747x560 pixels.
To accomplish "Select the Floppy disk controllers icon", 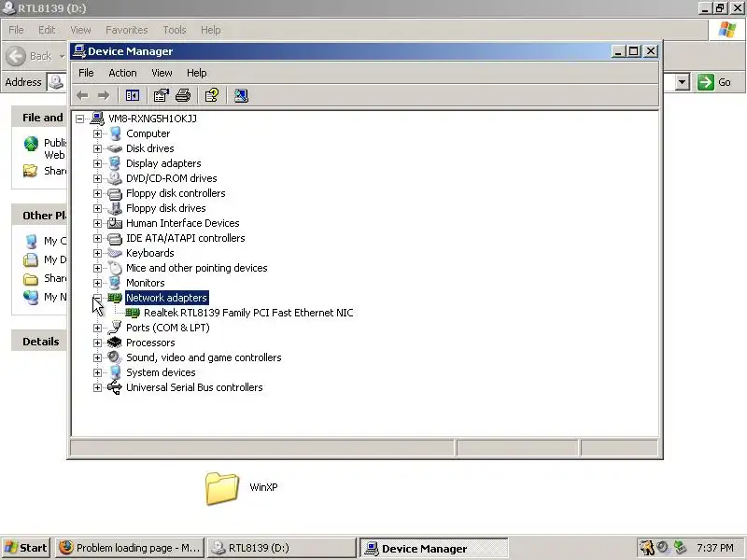I will tap(115, 193).
